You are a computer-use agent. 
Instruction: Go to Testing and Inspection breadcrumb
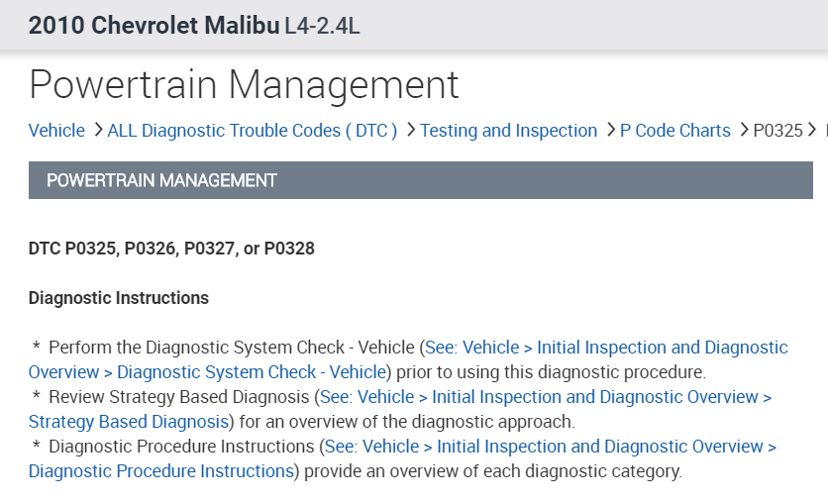tap(508, 131)
